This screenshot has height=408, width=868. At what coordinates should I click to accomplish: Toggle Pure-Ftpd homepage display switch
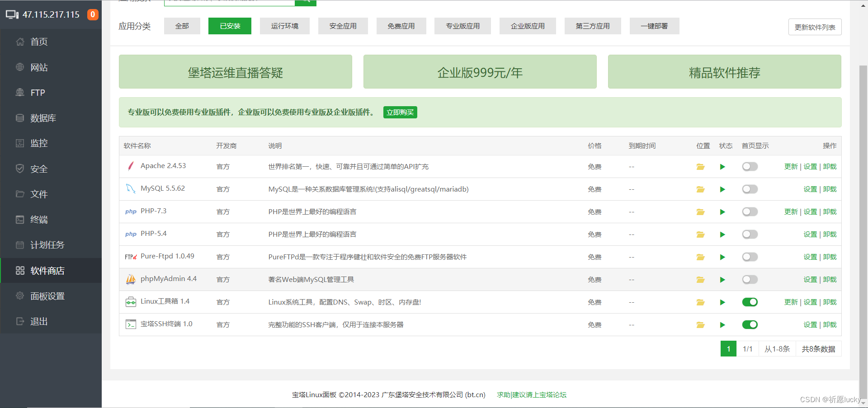pyautogui.click(x=750, y=257)
